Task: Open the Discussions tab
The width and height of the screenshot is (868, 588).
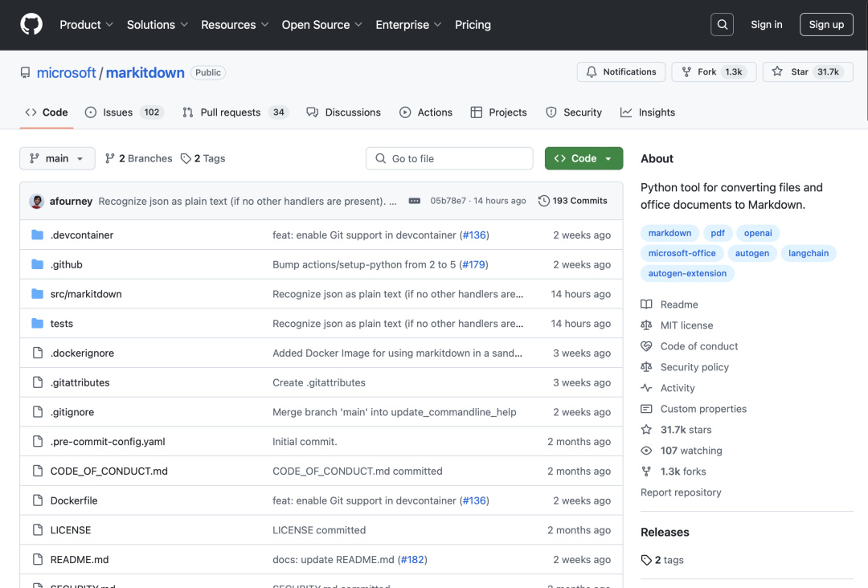Action: click(343, 112)
